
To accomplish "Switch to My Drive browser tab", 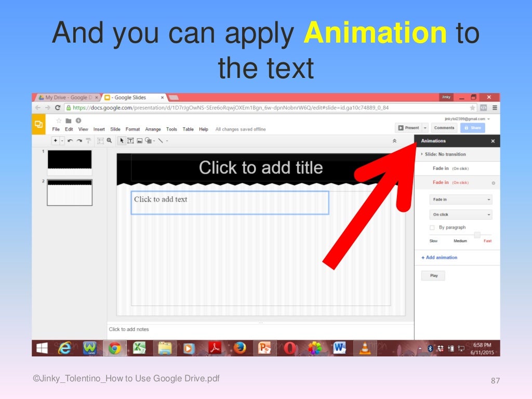I will [x=68, y=97].
